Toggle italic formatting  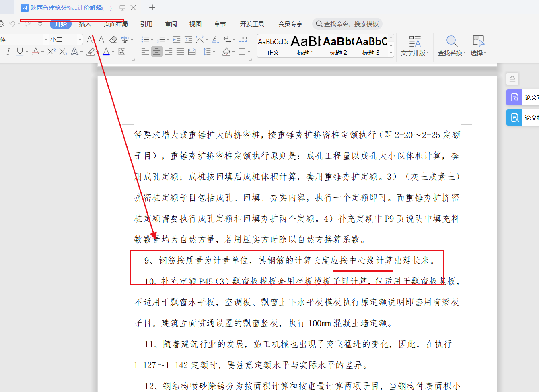pyautogui.click(x=8, y=52)
